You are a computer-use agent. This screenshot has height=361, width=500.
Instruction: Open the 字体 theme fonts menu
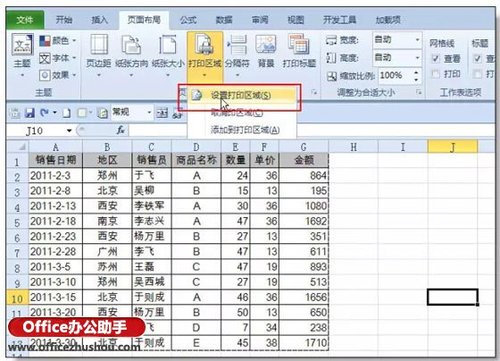tap(58, 58)
